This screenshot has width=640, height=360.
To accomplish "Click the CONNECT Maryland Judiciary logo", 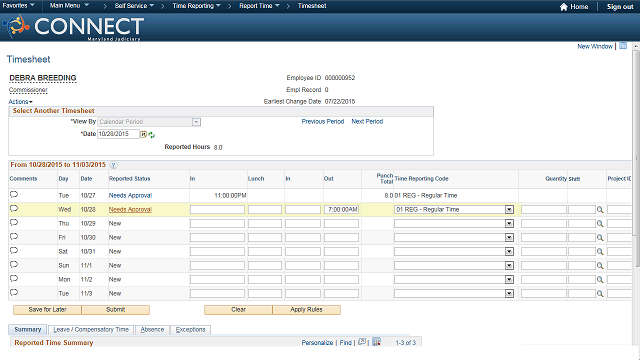I will 73,27.
